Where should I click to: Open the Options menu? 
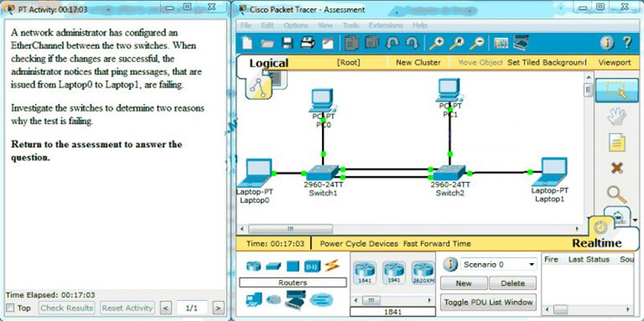(295, 26)
